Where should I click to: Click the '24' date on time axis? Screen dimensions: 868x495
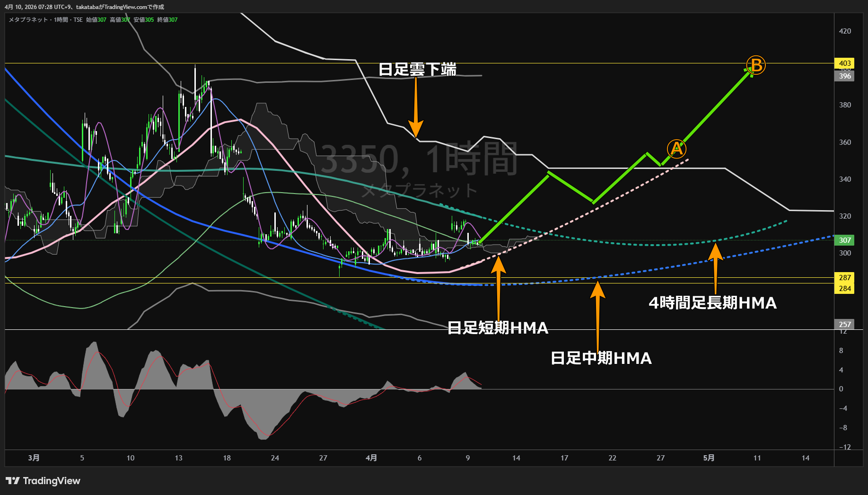click(275, 458)
